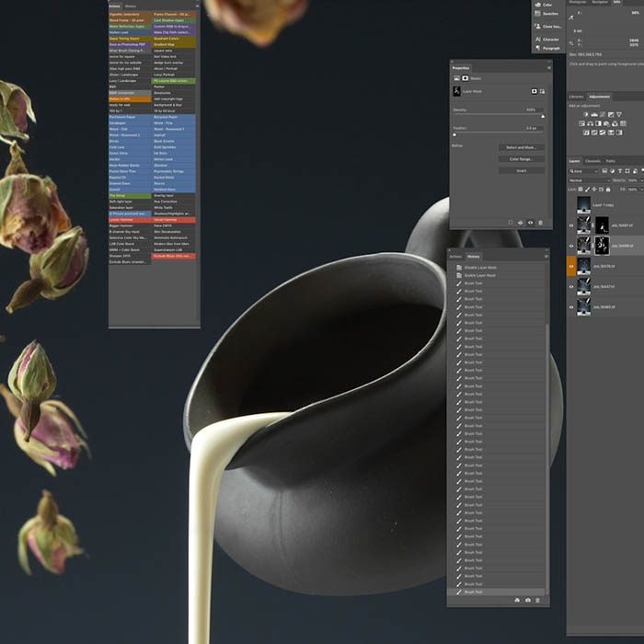Switch to the Histogram tab
The width and height of the screenshot is (644, 644).
click(x=578, y=2)
